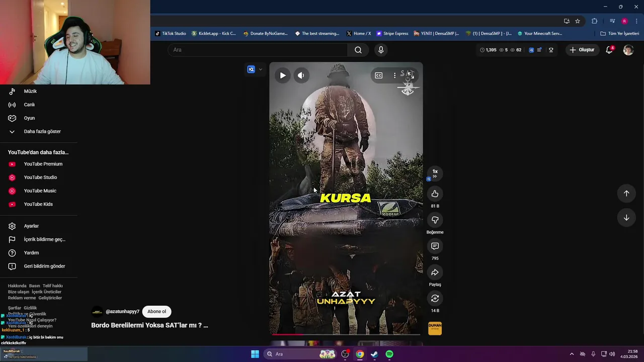The width and height of the screenshot is (644, 362).
Task: Open the Donate ByNoGame bookmark
Action: pyautogui.click(x=266, y=34)
